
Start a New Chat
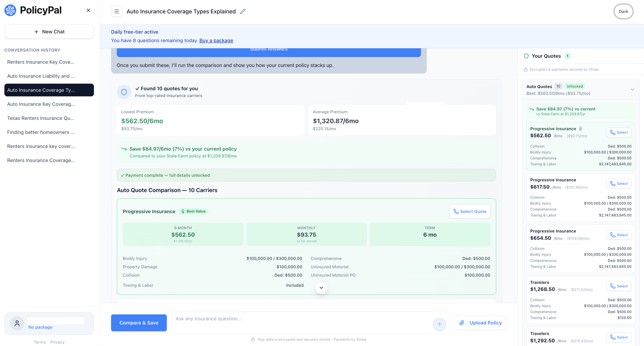(x=49, y=32)
